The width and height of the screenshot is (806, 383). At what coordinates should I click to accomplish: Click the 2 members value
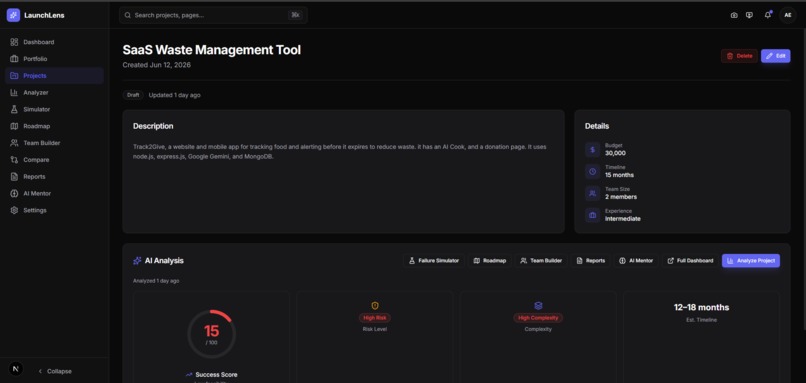[x=621, y=197]
